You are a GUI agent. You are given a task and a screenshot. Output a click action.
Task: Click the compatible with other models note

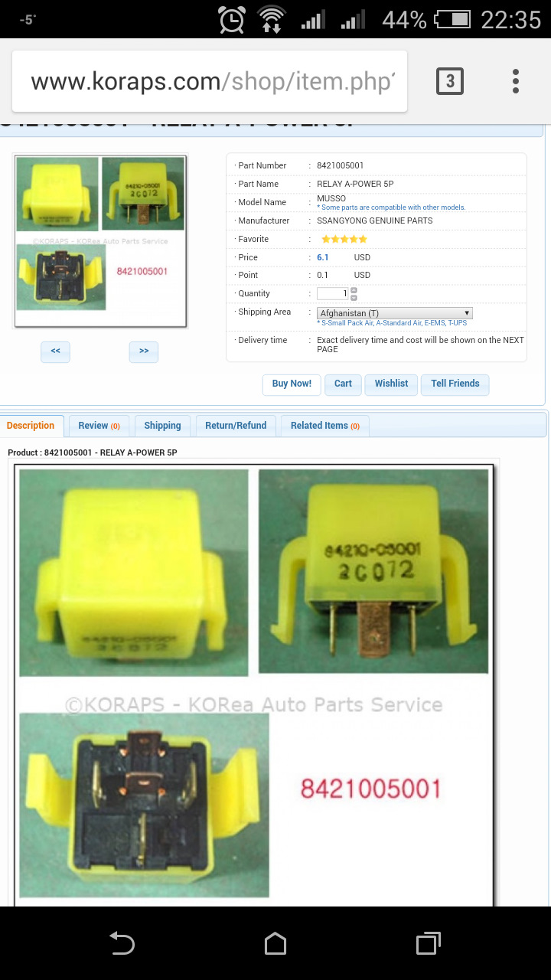(391, 207)
